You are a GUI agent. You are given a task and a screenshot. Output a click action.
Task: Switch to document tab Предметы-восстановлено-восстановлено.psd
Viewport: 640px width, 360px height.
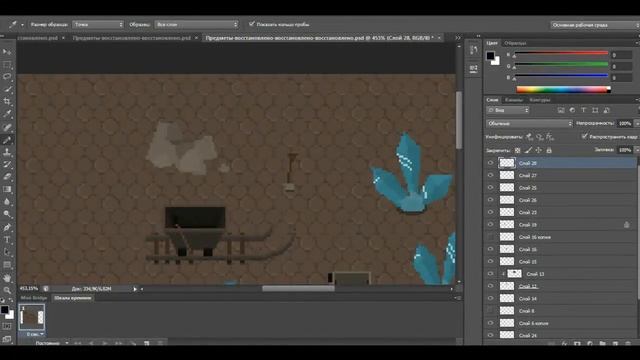pyautogui.click(x=131, y=38)
